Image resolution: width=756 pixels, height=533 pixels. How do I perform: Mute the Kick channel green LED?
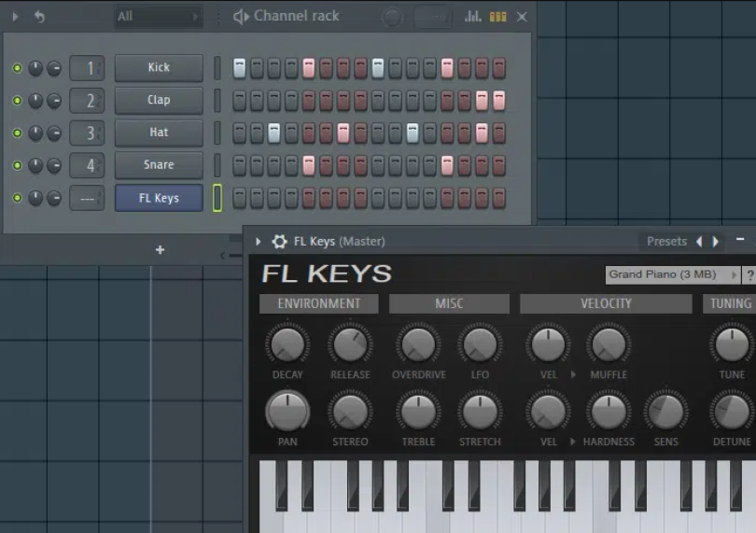(17, 68)
